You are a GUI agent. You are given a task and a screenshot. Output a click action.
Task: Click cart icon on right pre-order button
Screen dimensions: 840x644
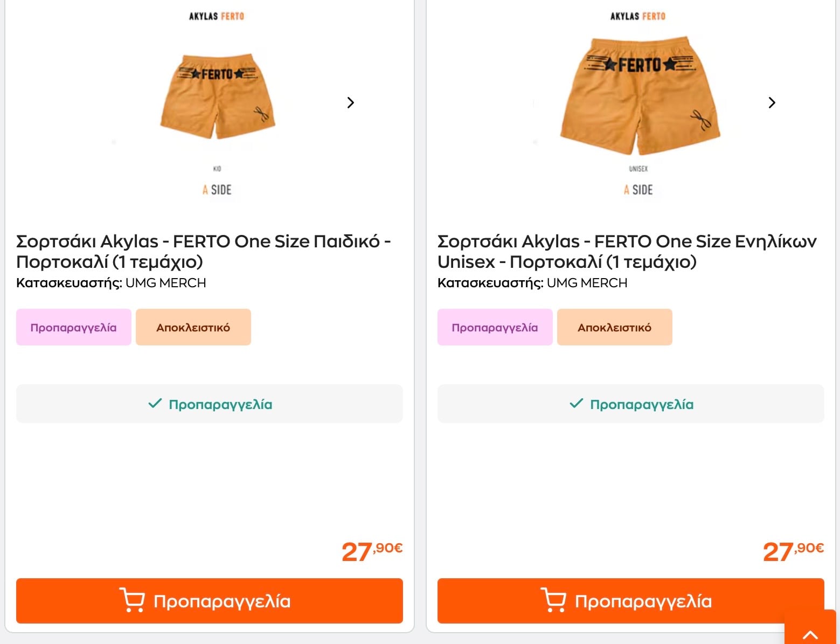tap(553, 600)
